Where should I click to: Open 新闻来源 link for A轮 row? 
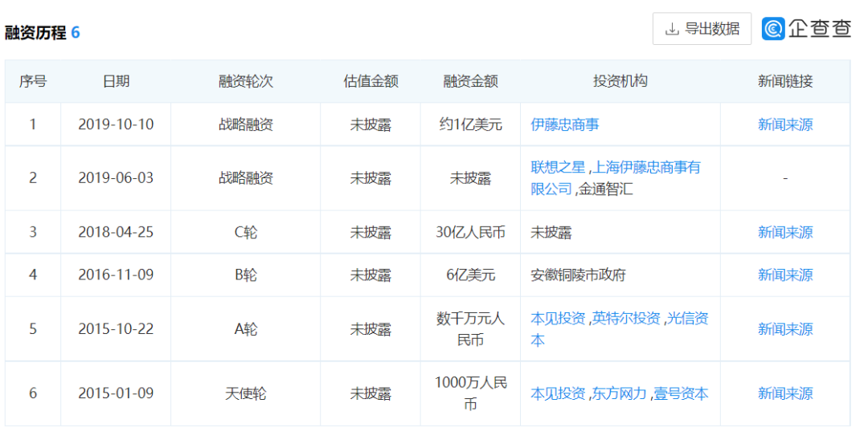[785, 329]
